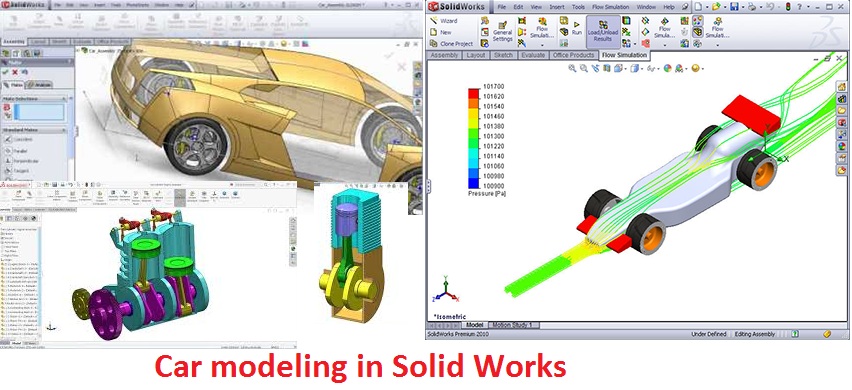Click the Pressure [Pa] legend label
The width and height of the screenshot is (852, 390).
[x=487, y=193]
